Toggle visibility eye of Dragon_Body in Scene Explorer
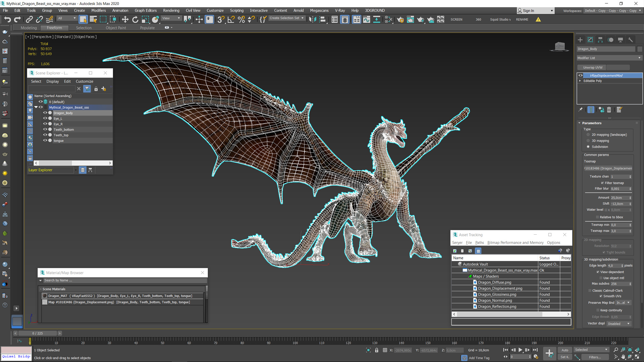 (x=45, y=113)
